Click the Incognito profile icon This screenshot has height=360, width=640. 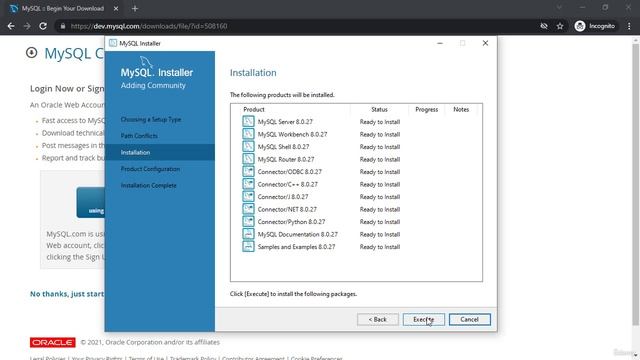pyautogui.click(x=580, y=26)
